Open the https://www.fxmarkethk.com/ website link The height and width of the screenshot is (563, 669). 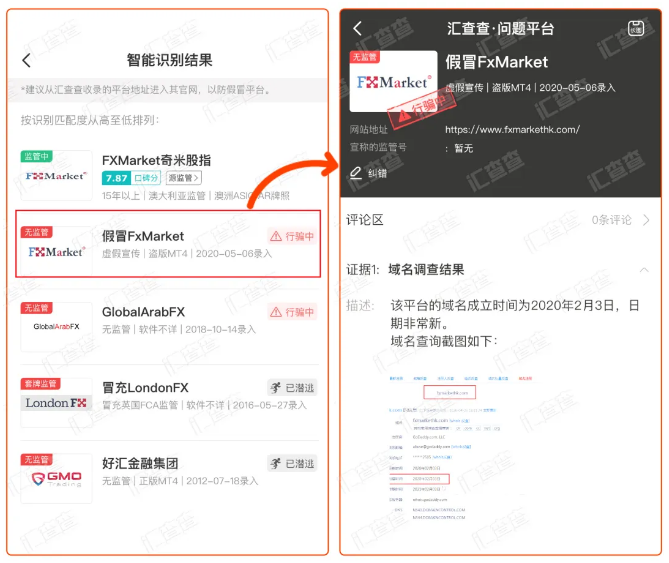pyautogui.click(x=512, y=130)
